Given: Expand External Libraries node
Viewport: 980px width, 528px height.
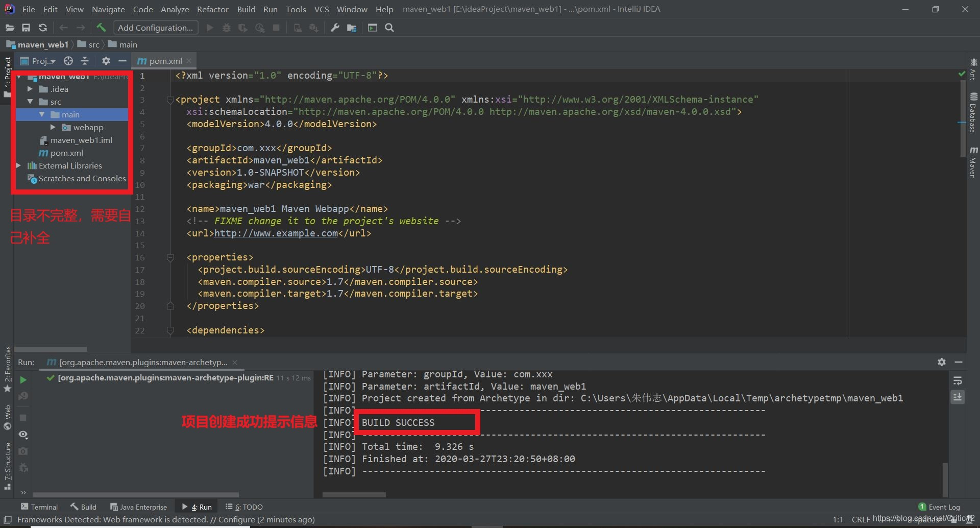Looking at the screenshot, I should pyautogui.click(x=19, y=165).
